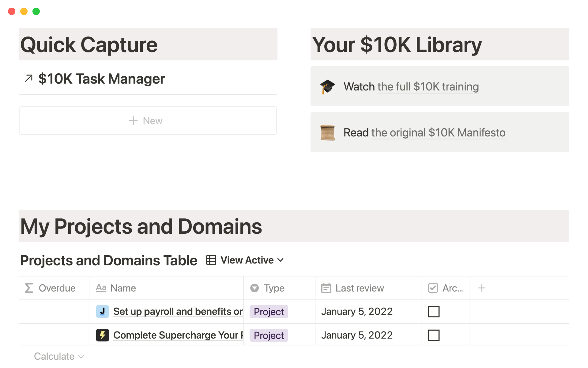Click the graduation cap icon

coord(327,87)
